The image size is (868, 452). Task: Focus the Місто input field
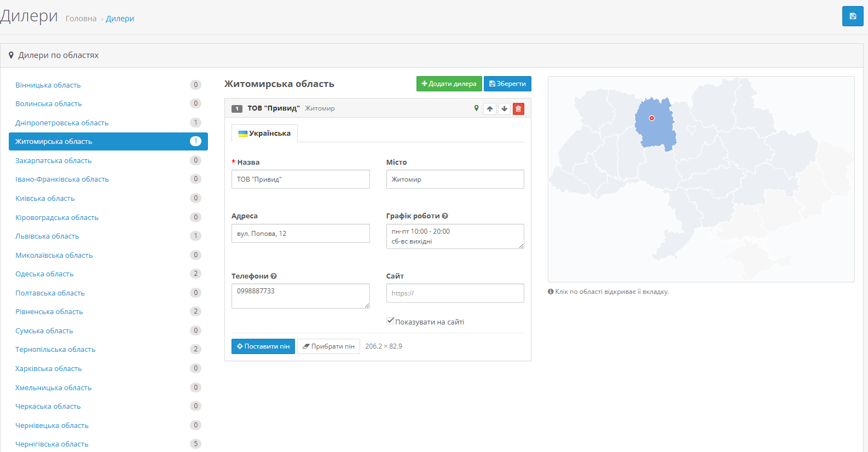coord(455,179)
